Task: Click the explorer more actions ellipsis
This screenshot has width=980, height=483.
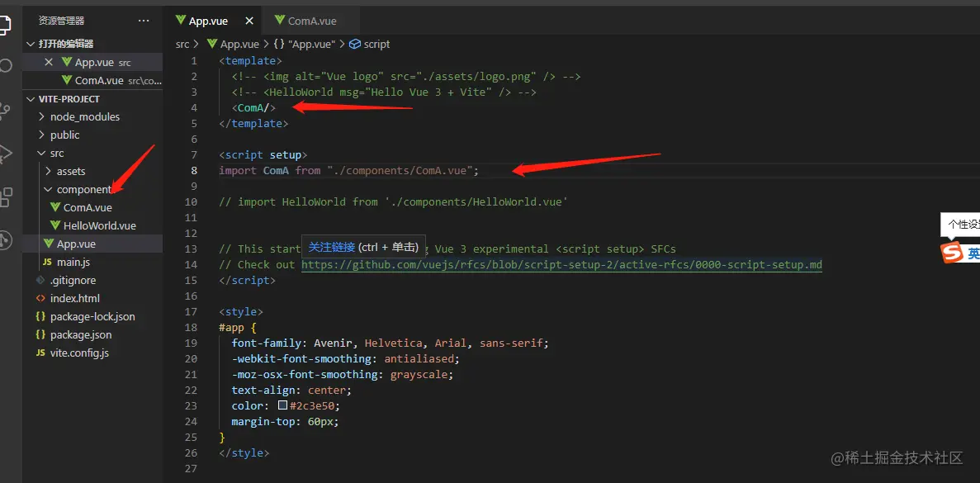Action: point(144,21)
